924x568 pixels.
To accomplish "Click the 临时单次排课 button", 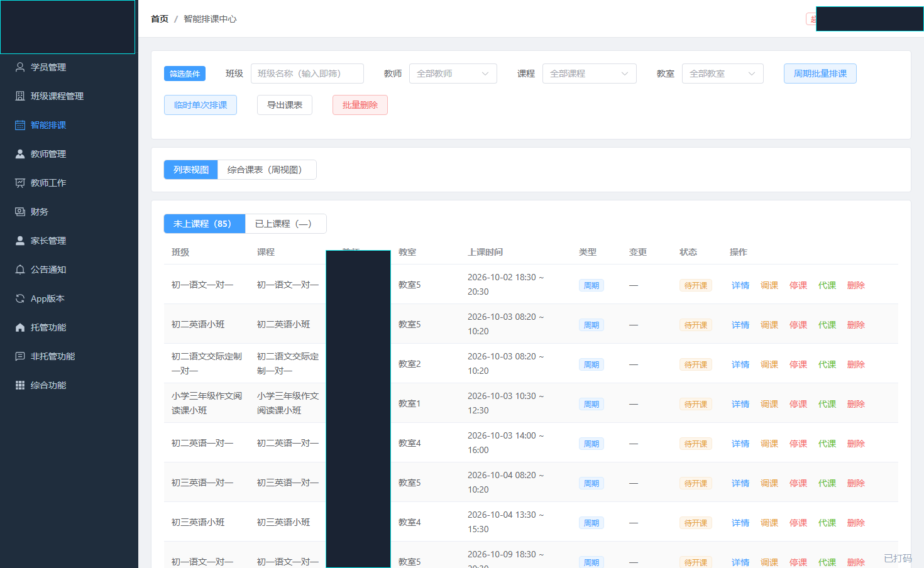I will pyautogui.click(x=201, y=105).
